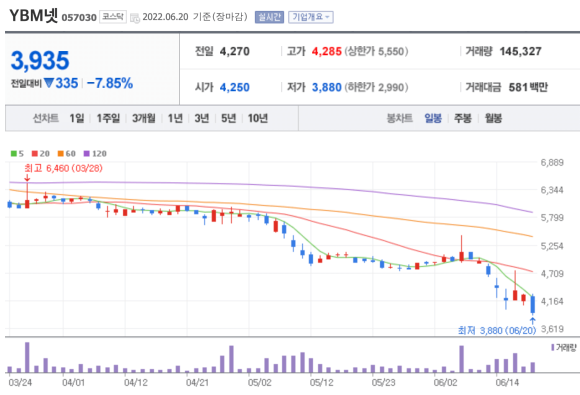Click the 전일 value 4,270
580x395 pixels.
(235, 51)
